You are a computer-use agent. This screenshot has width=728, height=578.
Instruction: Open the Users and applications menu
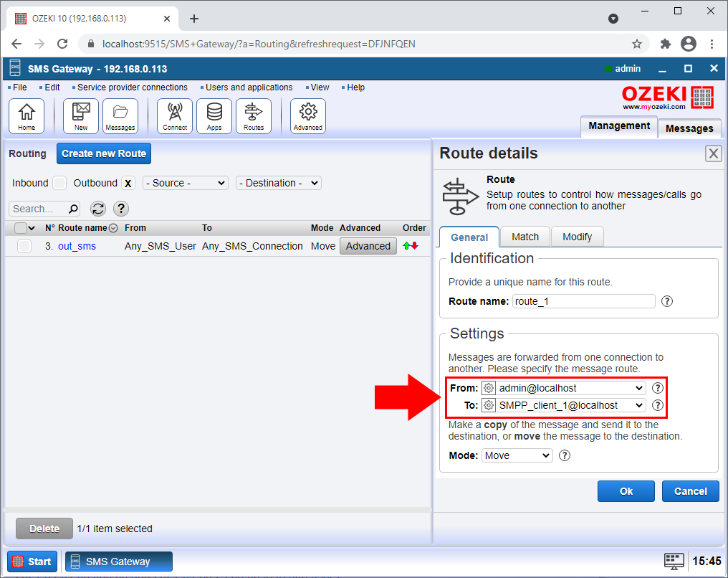(249, 87)
